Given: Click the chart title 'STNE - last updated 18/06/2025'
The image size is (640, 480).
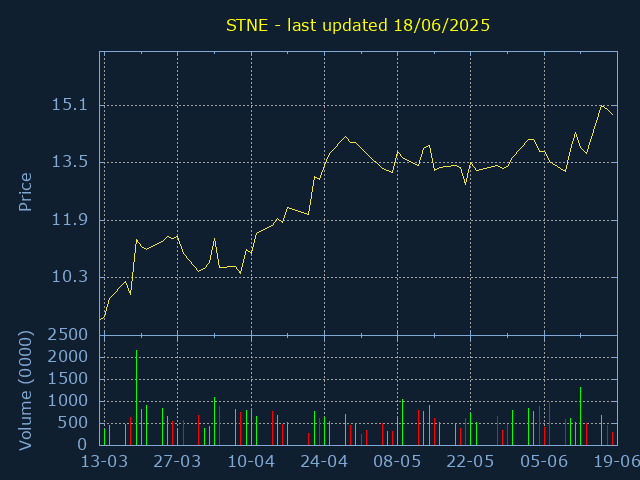Looking at the screenshot, I should [358, 25].
